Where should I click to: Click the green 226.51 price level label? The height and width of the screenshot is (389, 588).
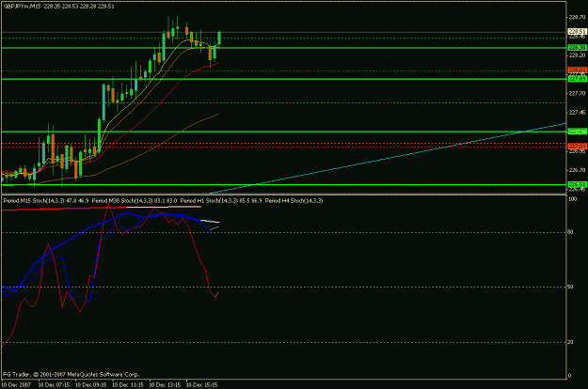(577, 184)
